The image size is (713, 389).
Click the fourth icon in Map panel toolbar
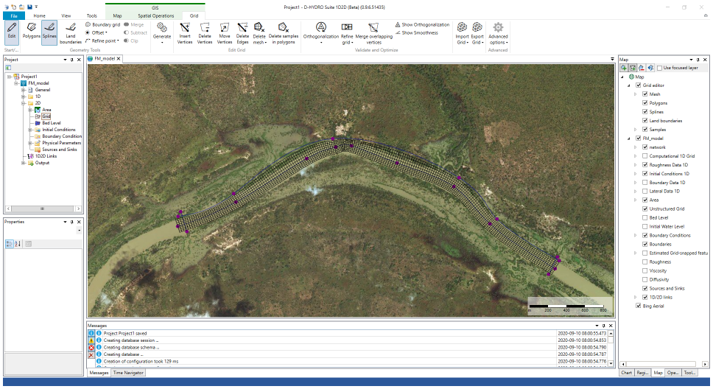pos(650,68)
